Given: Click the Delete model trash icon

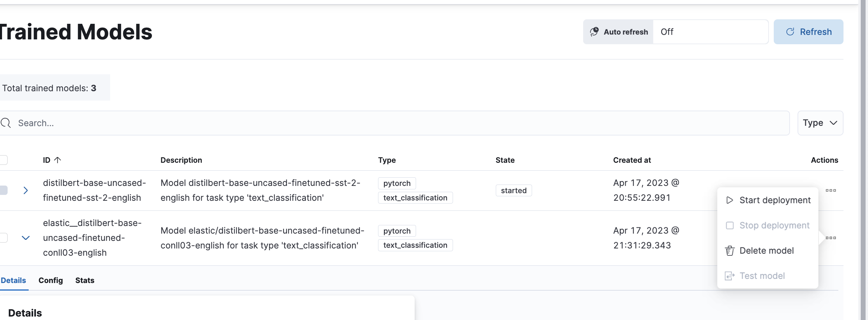Looking at the screenshot, I should pyautogui.click(x=730, y=251).
